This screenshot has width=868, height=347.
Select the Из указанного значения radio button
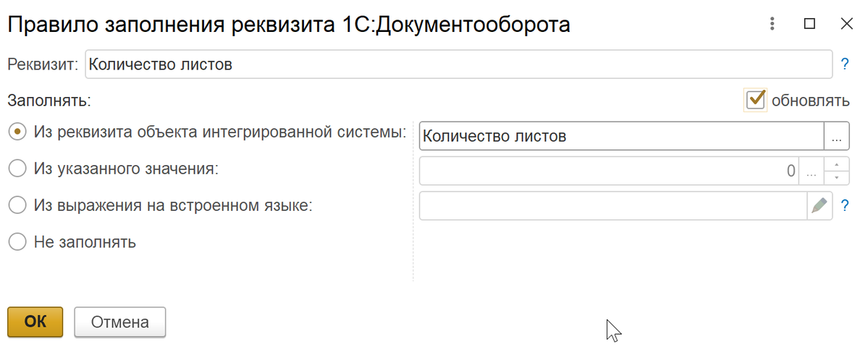pyautogui.click(x=17, y=169)
